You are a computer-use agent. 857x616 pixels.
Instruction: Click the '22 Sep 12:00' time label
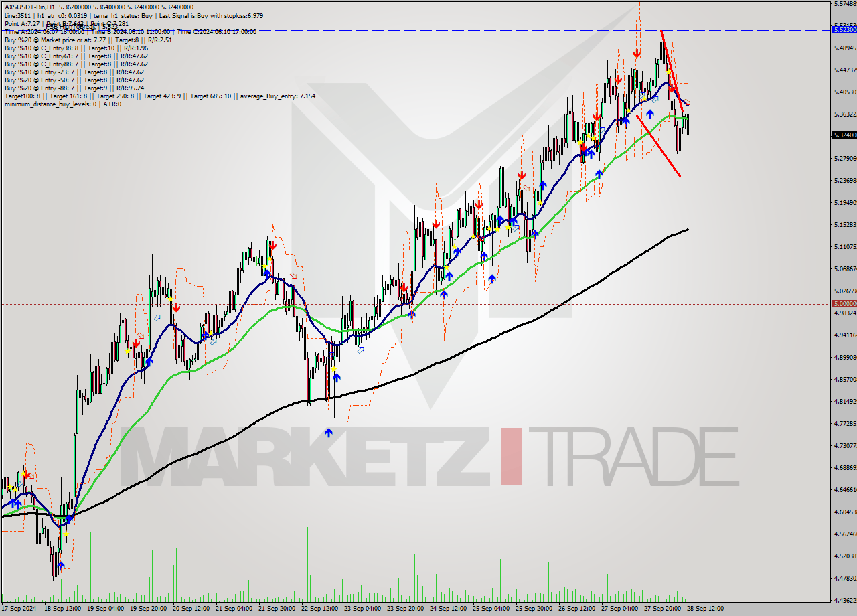pyautogui.click(x=320, y=609)
